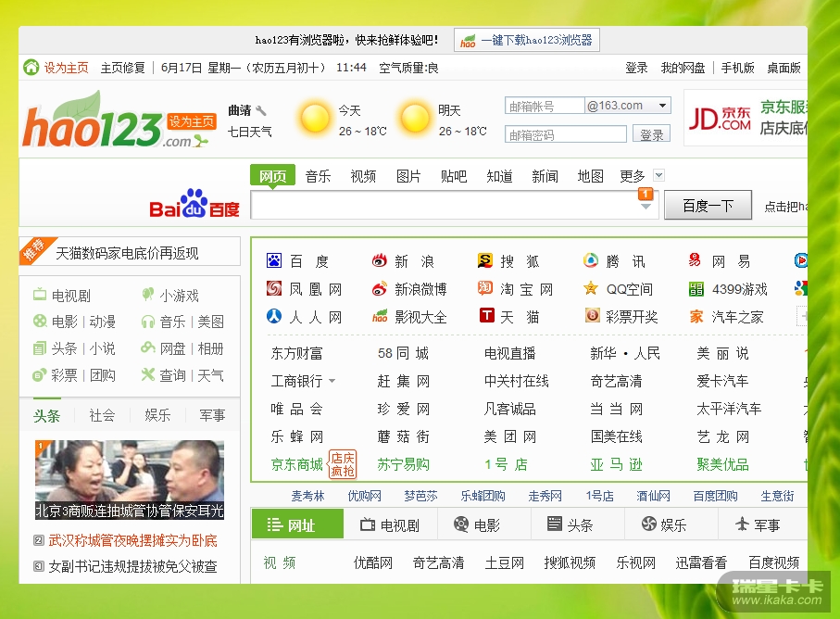Open the Phoenix net swirl icon
840x619 pixels.
pyautogui.click(x=274, y=289)
